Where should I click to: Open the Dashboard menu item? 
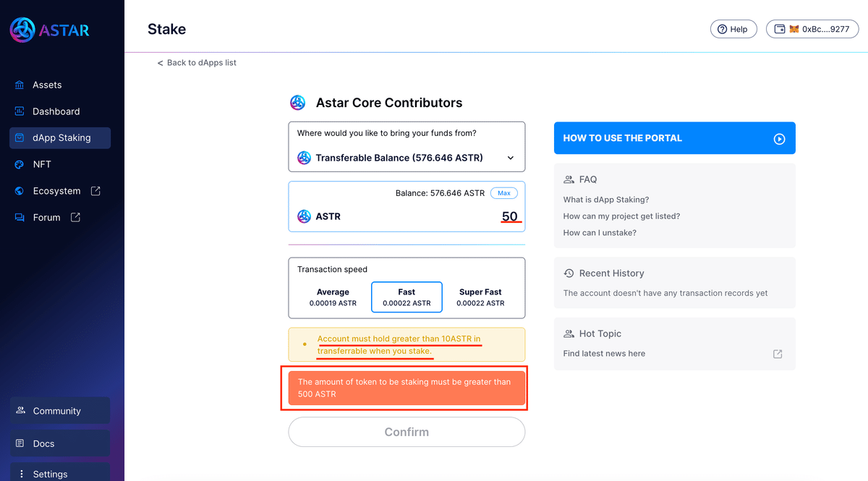click(x=60, y=111)
